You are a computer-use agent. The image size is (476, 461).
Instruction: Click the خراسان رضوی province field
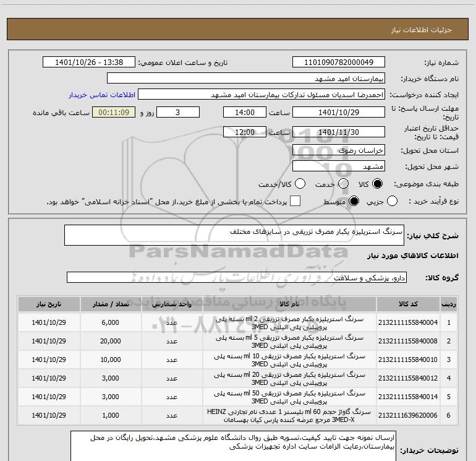[339, 150]
